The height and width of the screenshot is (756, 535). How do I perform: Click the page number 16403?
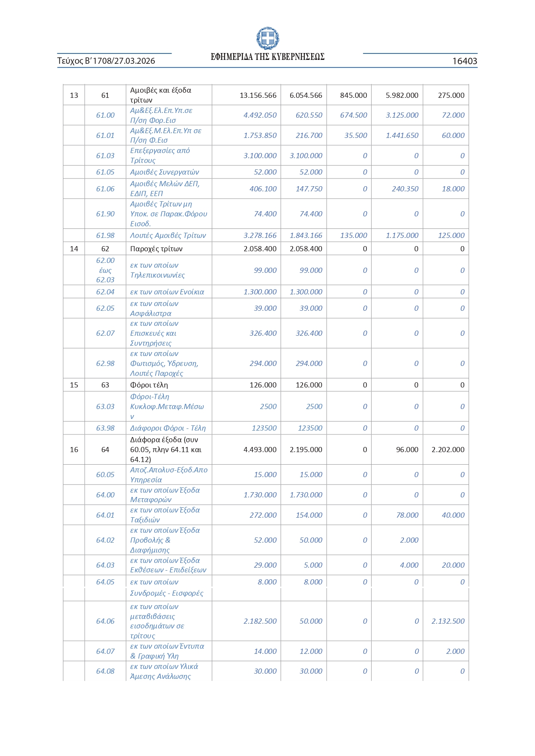coord(464,61)
